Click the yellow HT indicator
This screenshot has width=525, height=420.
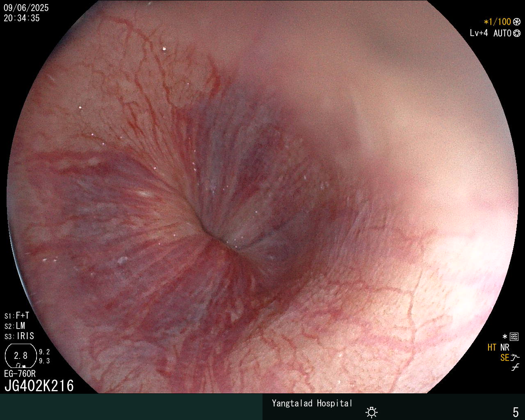(x=492, y=347)
